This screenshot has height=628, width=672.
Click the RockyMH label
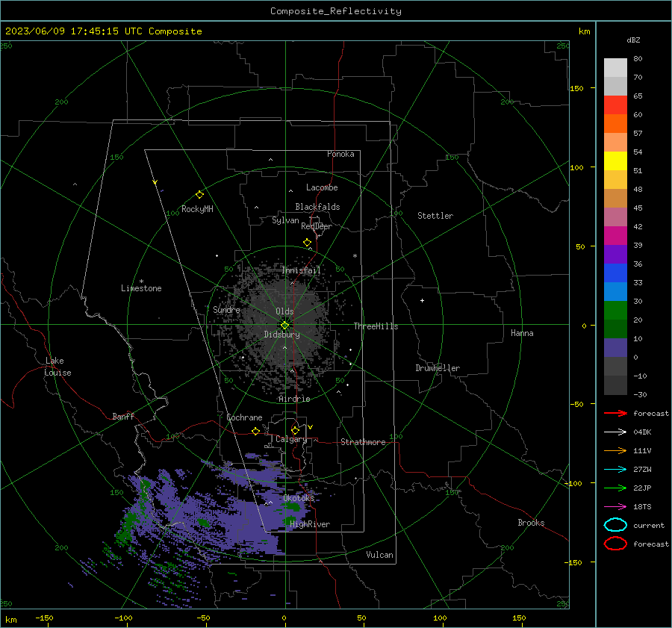(197, 209)
